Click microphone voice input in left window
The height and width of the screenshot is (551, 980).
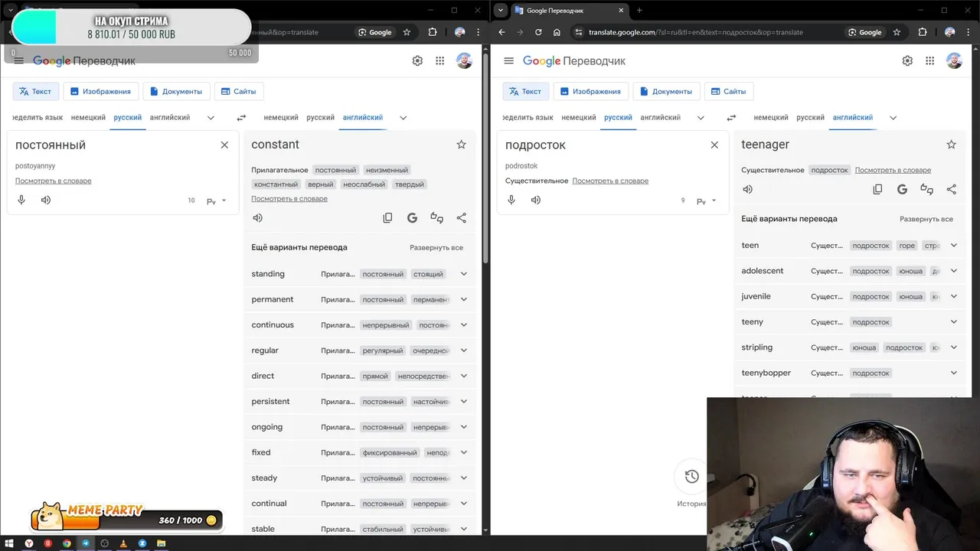point(21,200)
